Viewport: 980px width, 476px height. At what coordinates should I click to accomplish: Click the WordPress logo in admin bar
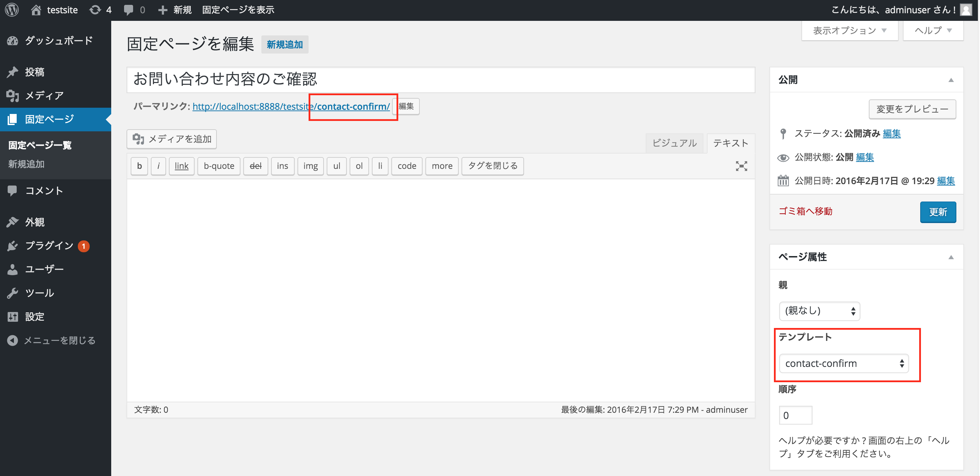click(x=11, y=9)
